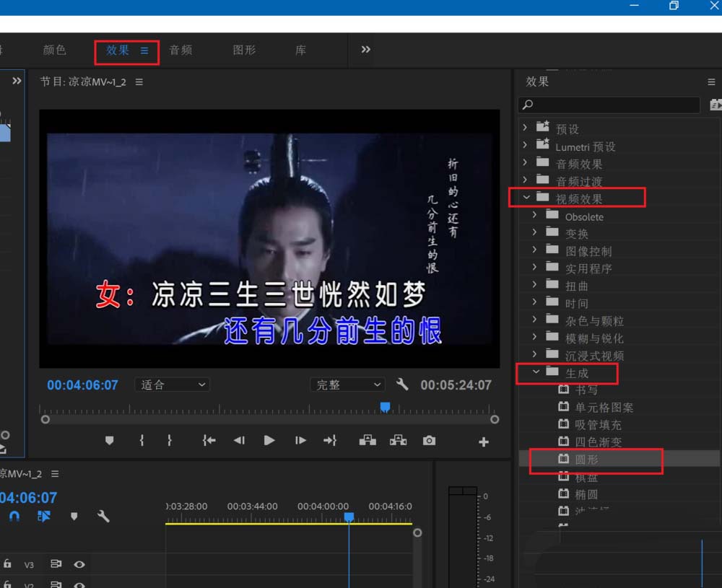
Task: Open the 适合 zoom level dropdown
Action: 173,385
